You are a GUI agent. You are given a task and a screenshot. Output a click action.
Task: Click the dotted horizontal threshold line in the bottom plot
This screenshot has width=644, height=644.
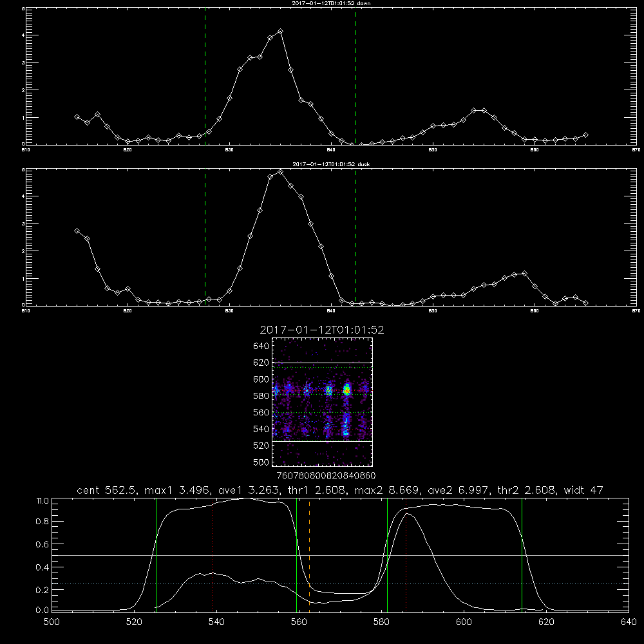pos(341,583)
